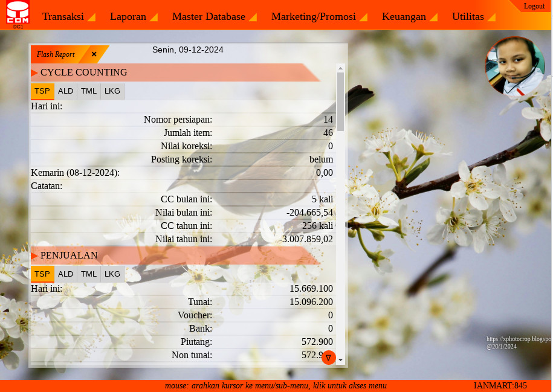Open the Transaksi menu

click(68, 17)
